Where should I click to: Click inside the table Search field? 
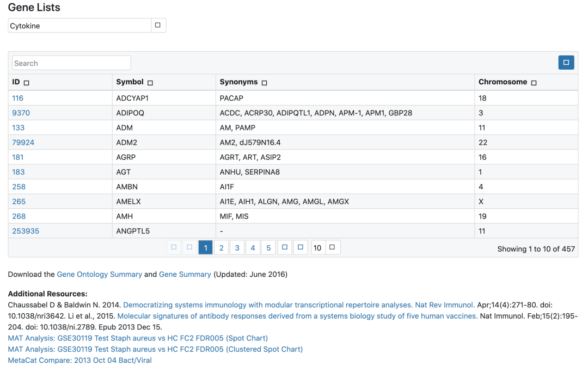[71, 63]
